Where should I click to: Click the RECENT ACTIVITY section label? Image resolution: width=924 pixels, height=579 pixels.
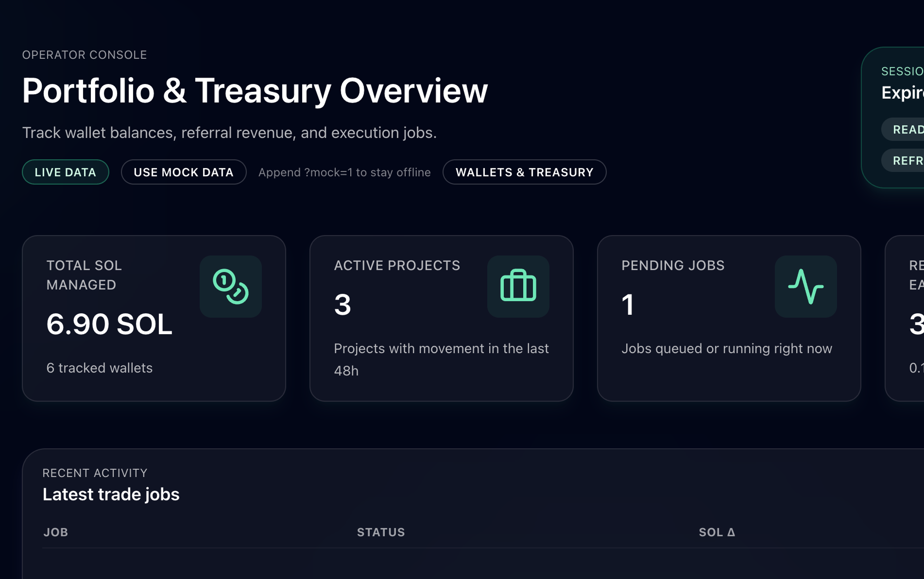pyautogui.click(x=95, y=473)
